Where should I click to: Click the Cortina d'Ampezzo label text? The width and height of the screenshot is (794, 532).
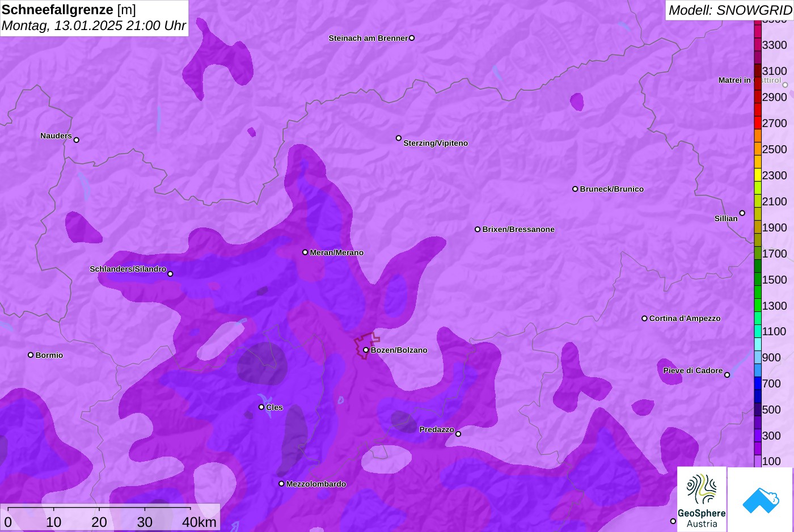[685, 318]
